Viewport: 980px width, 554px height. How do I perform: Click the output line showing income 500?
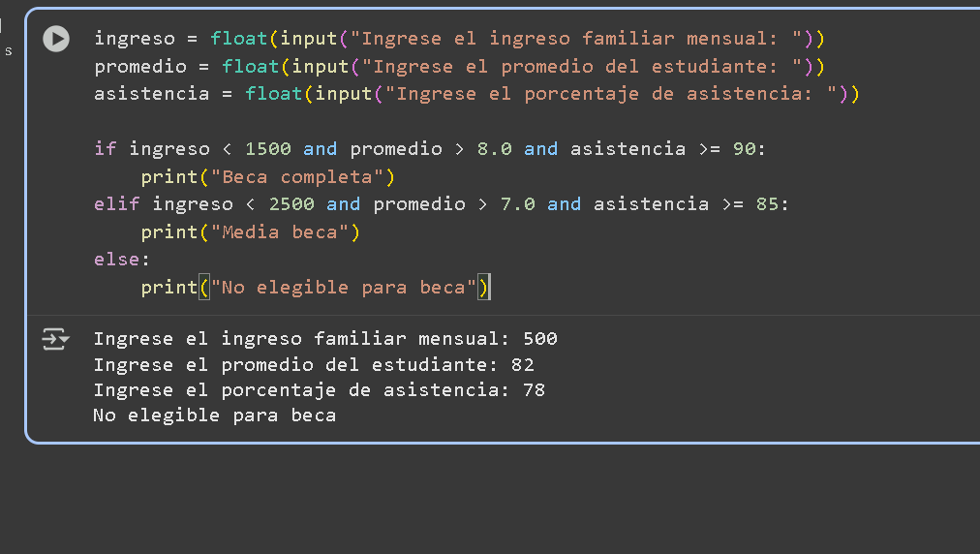pos(324,339)
